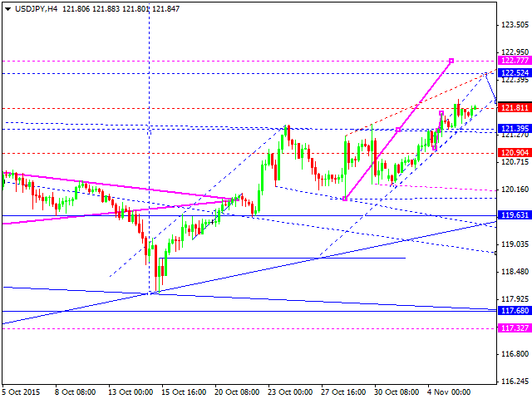Select the blue 119.631 level label
Image resolution: width=532 pixels, height=399 pixels.
(x=515, y=215)
